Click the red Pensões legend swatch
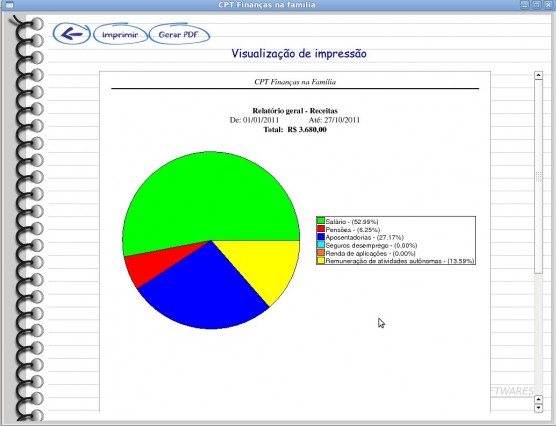 click(321, 229)
